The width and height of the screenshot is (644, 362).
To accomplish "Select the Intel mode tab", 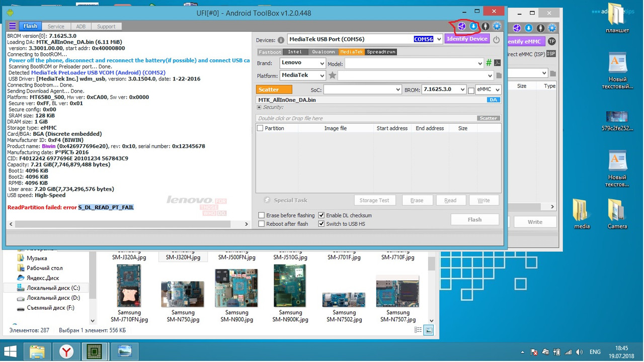I will pos(295,52).
